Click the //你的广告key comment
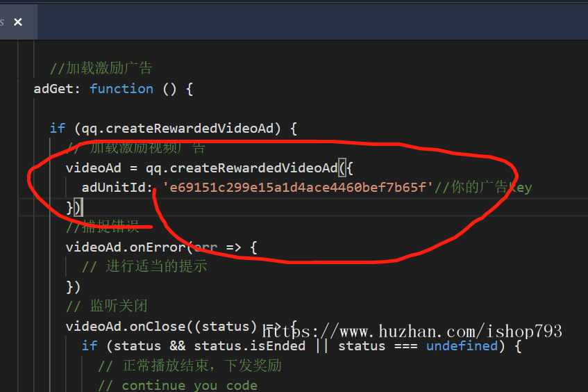Viewport: 588px width, 392px height. coord(483,188)
